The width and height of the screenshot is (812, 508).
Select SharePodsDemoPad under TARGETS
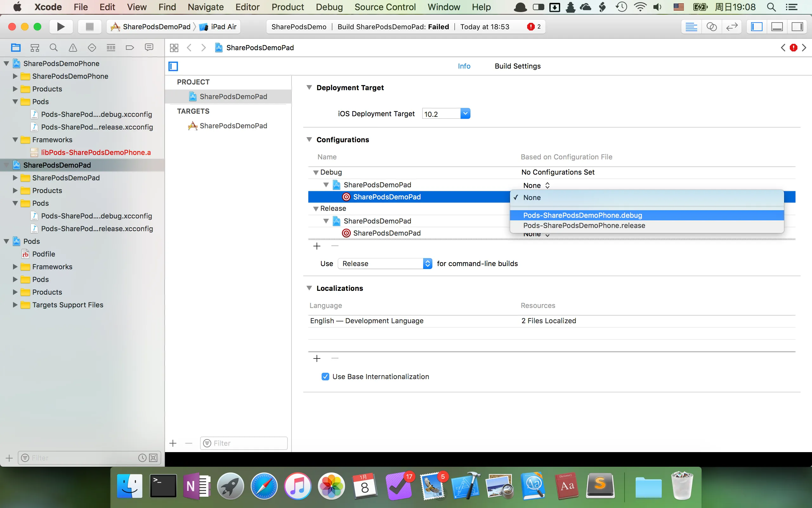tap(228, 126)
